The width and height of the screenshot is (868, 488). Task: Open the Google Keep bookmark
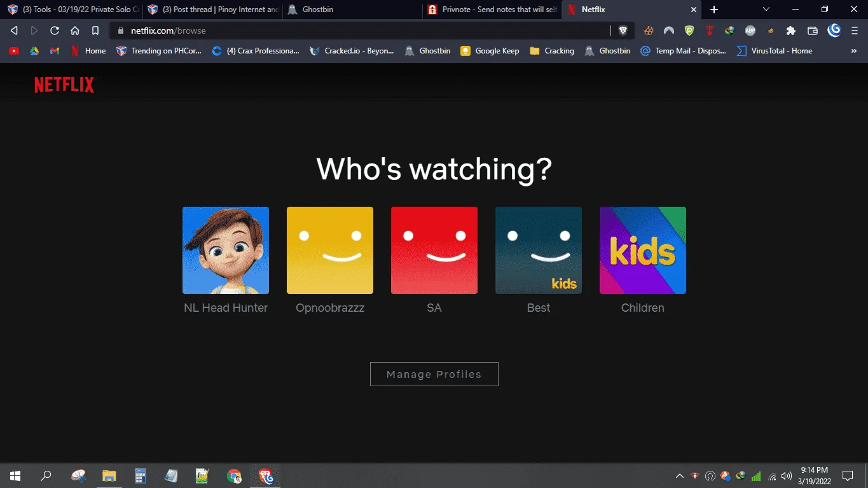(x=490, y=51)
